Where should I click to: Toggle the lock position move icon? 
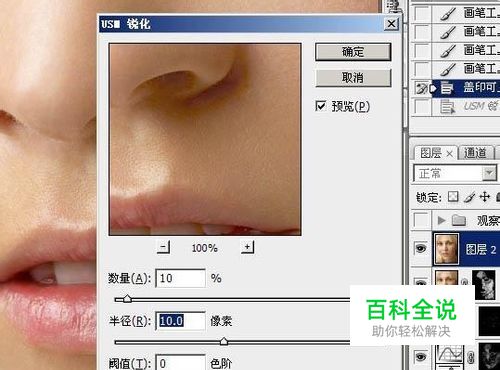(484, 197)
